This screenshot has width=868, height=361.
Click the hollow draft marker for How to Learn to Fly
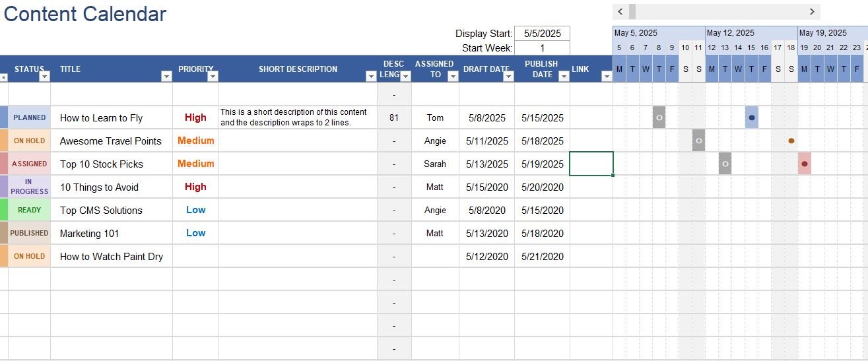(659, 117)
